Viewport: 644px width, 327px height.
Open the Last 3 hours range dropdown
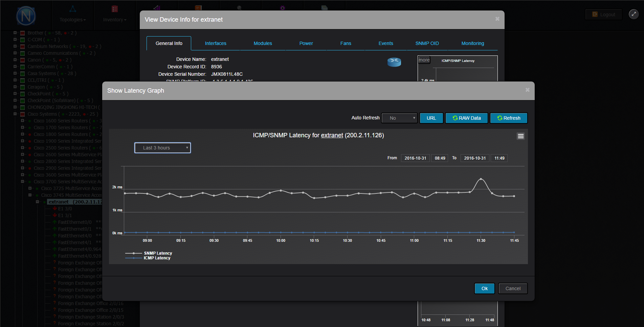[x=162, y=148]
